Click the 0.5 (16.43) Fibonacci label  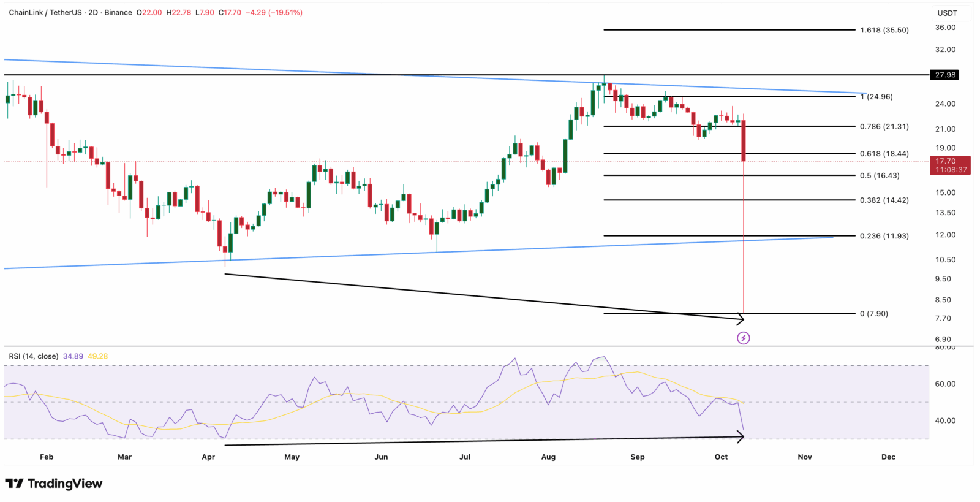point(880,176)
